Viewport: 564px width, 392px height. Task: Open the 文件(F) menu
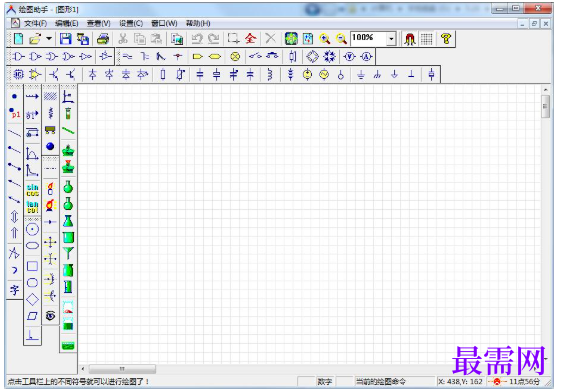tap(35, 23)
